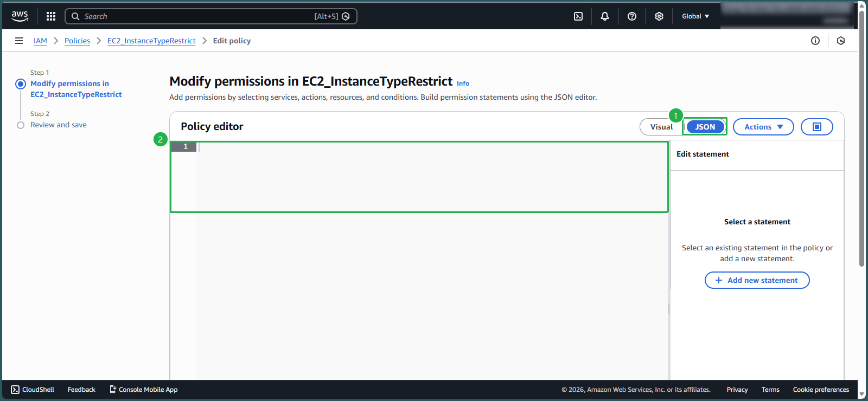Click the AWS logo home icon
Screen dimensions: 868x401
point(20,16)
